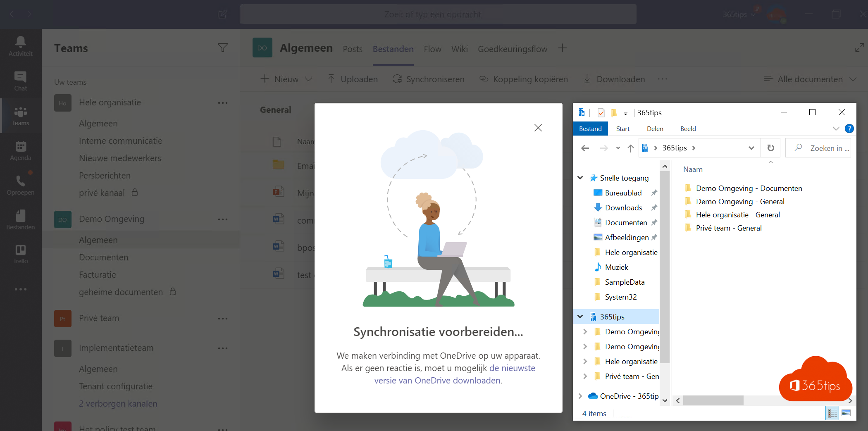Open Explorer recent locations dropdown arrow
The height and width of the screenshot is (431, 868).
(618, 148)
